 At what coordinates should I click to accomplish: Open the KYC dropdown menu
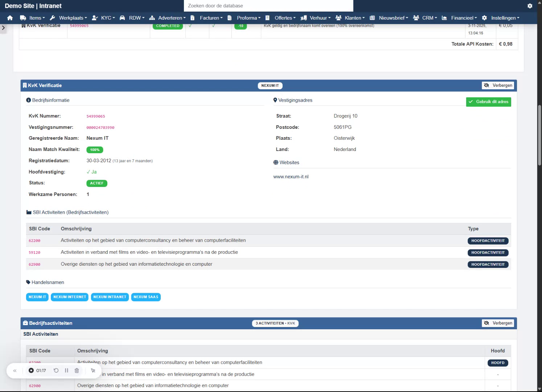pos(108,18)
